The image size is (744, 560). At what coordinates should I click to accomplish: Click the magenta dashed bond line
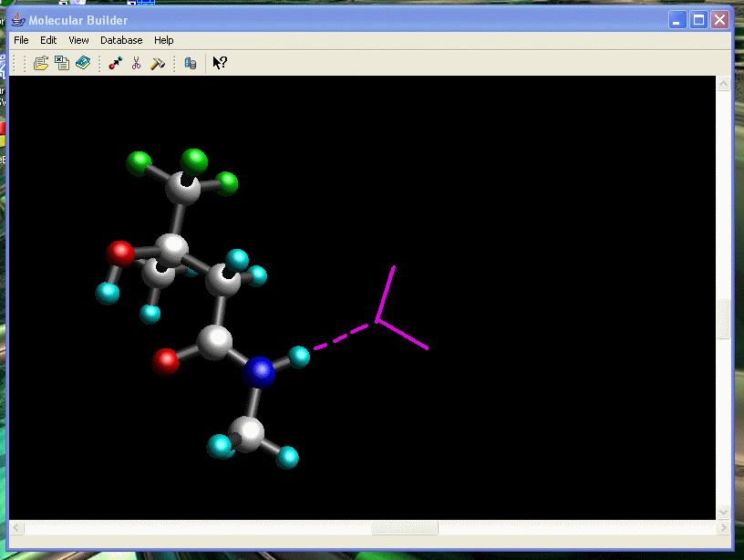[341, 337]
